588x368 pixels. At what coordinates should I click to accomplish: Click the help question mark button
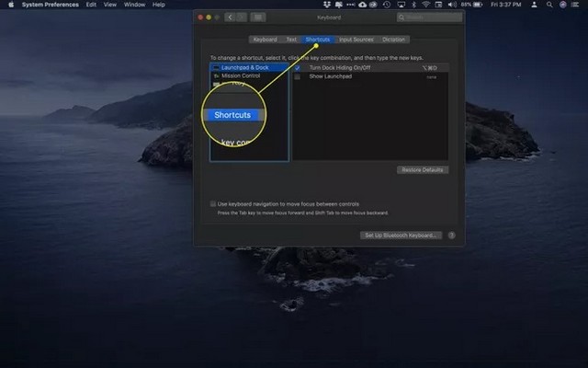point(450,236)
